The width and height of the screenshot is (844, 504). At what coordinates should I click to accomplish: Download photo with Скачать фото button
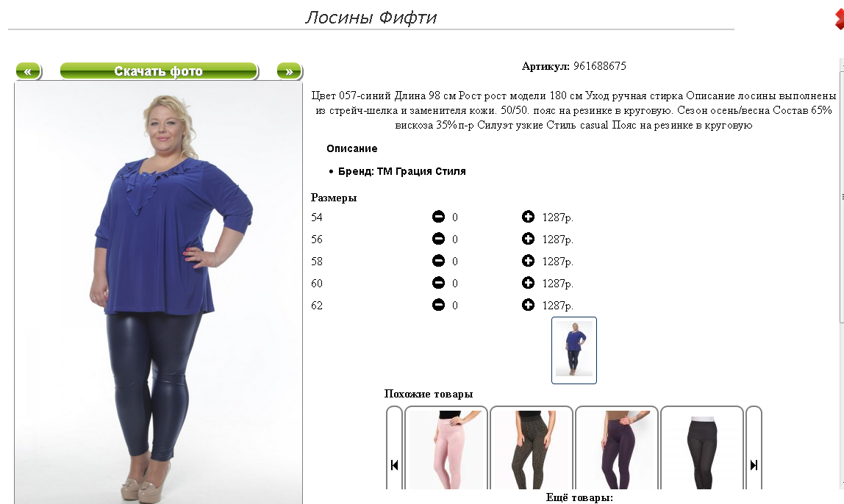point(159,71)
